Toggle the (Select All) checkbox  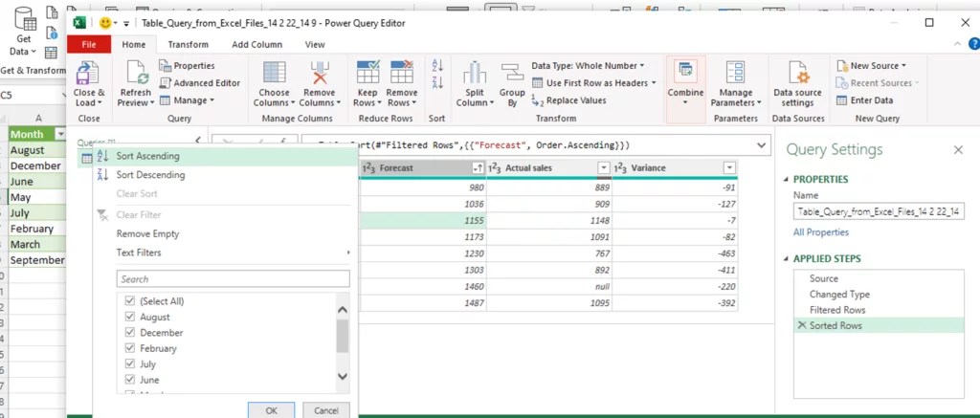pyautogui.click(x=130, y=301)
